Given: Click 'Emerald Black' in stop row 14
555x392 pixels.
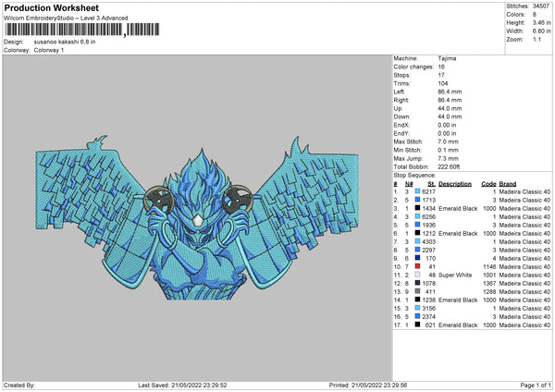Looking at the screenshot, I should (458, 300).
